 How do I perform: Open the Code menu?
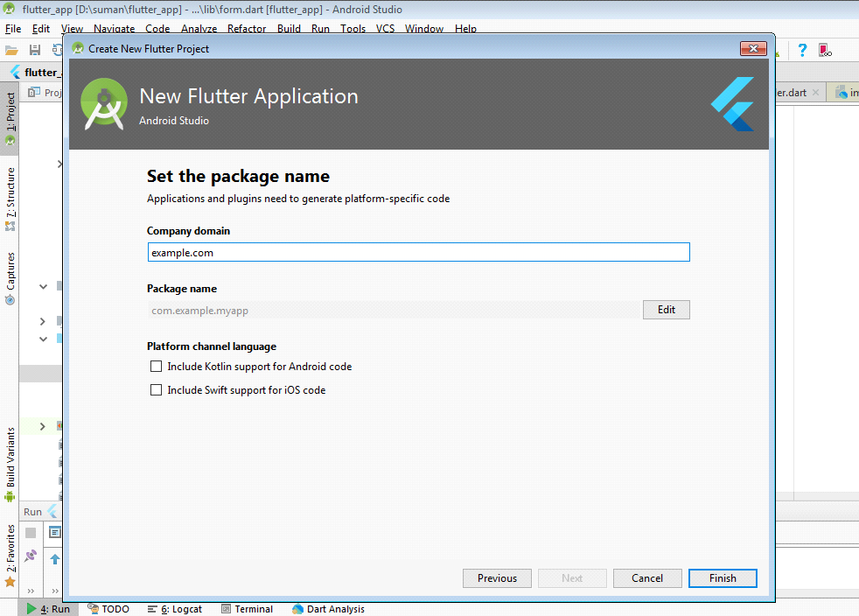(x=157, y=29)
